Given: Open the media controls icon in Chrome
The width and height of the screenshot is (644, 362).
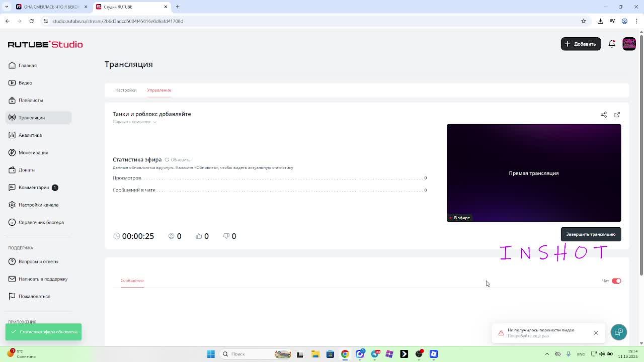Looking at the screenshot, I should coord(612,21).
